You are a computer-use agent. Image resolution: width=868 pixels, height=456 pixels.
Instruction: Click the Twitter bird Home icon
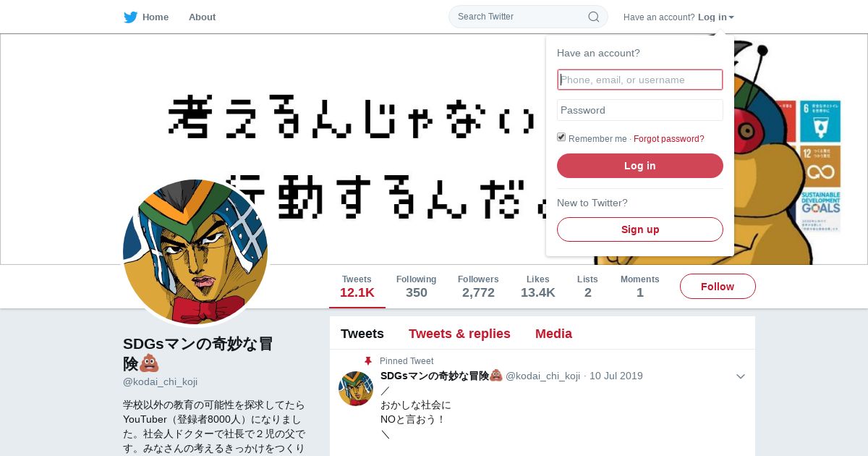point(130,17)
